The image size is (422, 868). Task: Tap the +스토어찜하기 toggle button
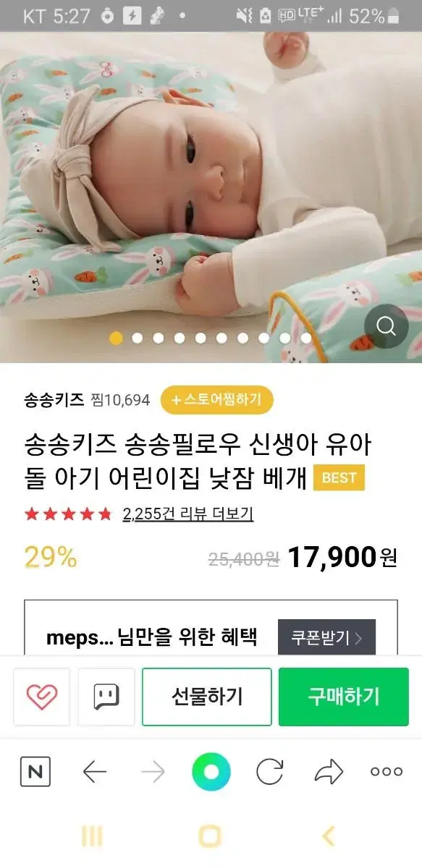click(216, 399)
